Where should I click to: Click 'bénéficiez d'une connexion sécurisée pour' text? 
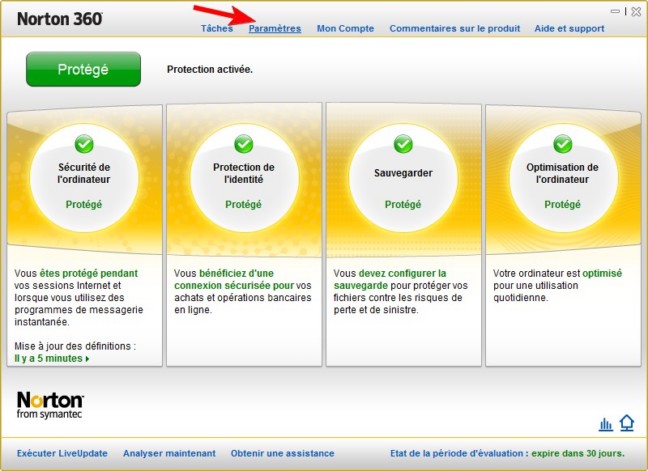click(234, 279)
